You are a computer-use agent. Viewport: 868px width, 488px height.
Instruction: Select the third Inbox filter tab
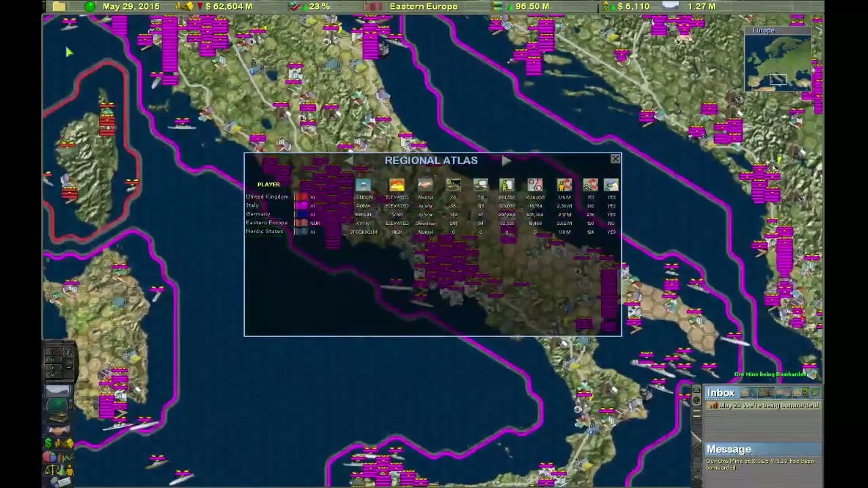[783, 392]
